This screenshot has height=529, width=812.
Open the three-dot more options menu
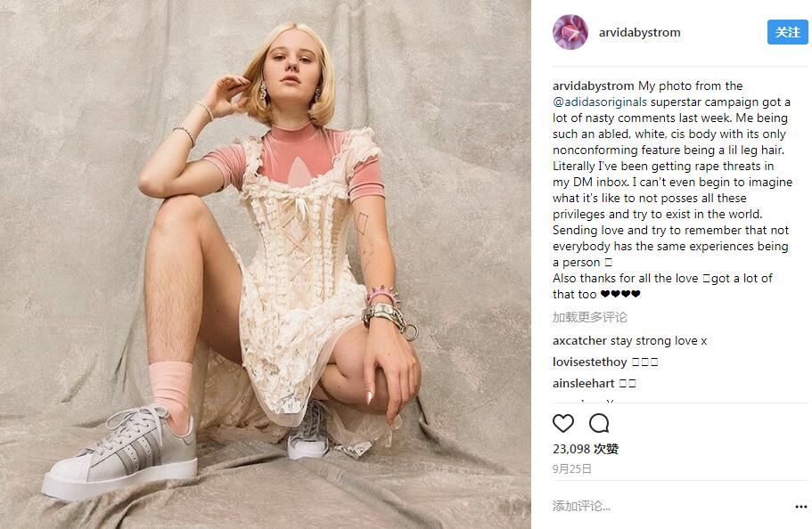[x=800, y=507]
